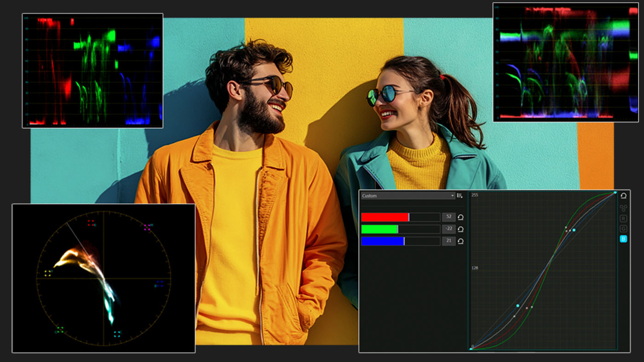Image resolution: width=644 pixels, height=362 pixels.
Task: Select the lower cyan point on blue curve
Action: [518, 305]
